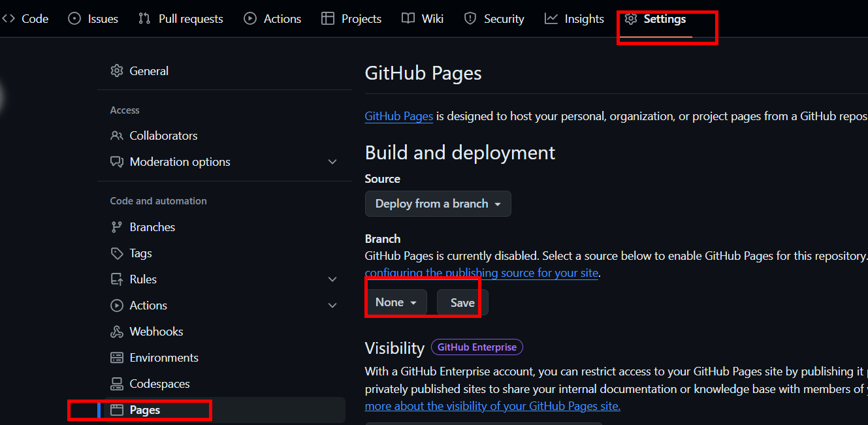
Task: Expand the Moderation options chevron
Action: click(332, 162)
